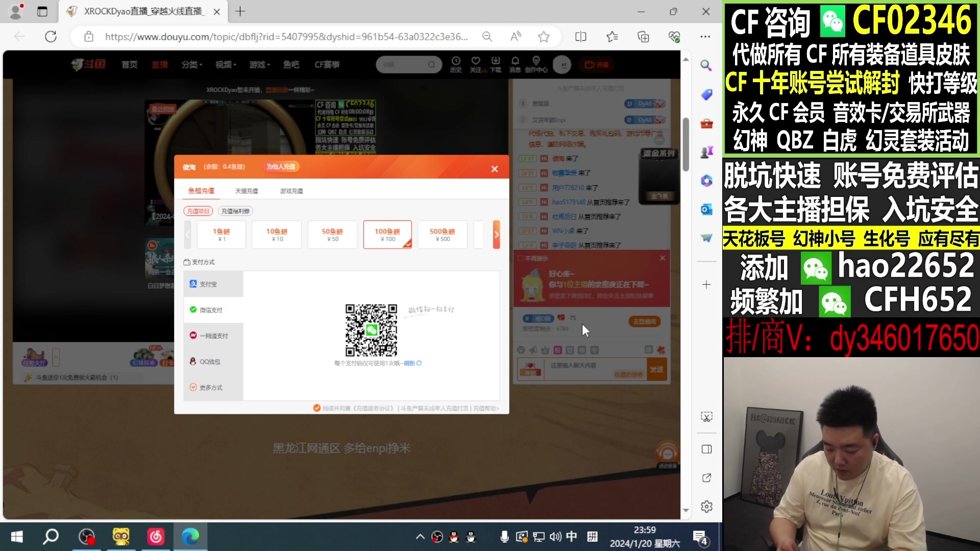The height and width of the screenshot is (551, 980).
Task: Click the 开播 start streaming button
Action: [x=596, y=65]
